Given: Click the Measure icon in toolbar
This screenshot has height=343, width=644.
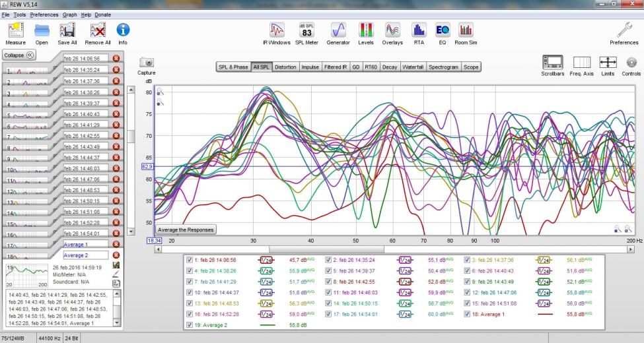Looking at the screenshot, I should (x=15, y=30).
